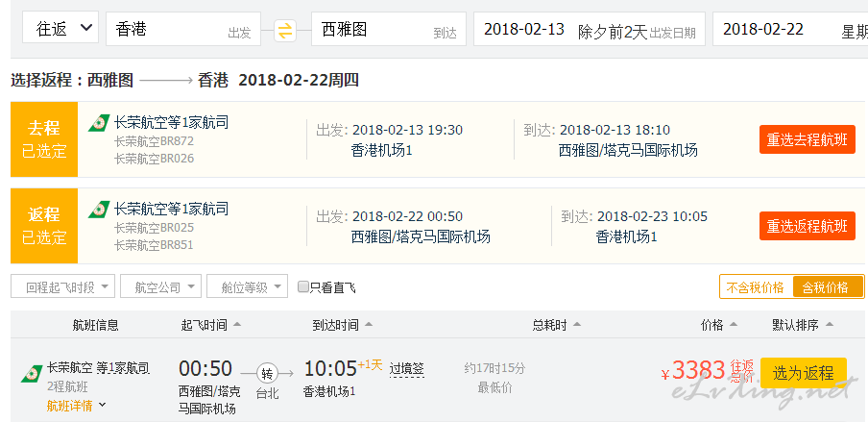Check the 只看直飞 direct-only checkbox
The image size is (868, 422).
pyautogui.click(x=302, y=286)
